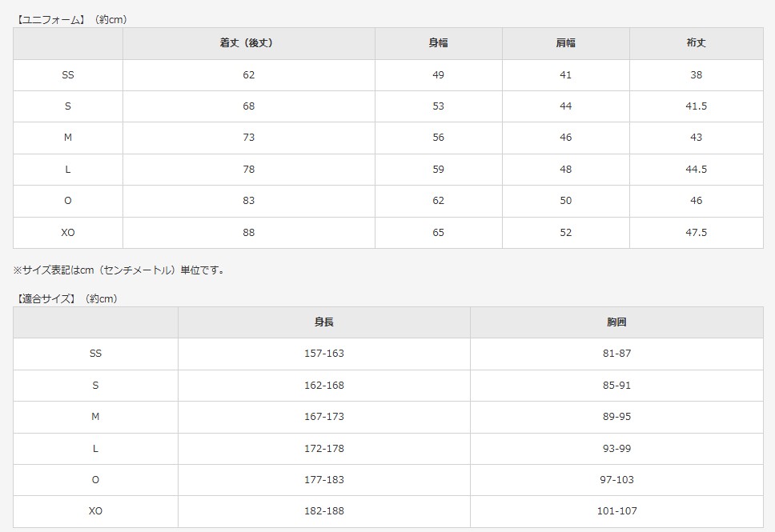Click the 身長 column header

(323, 322)
